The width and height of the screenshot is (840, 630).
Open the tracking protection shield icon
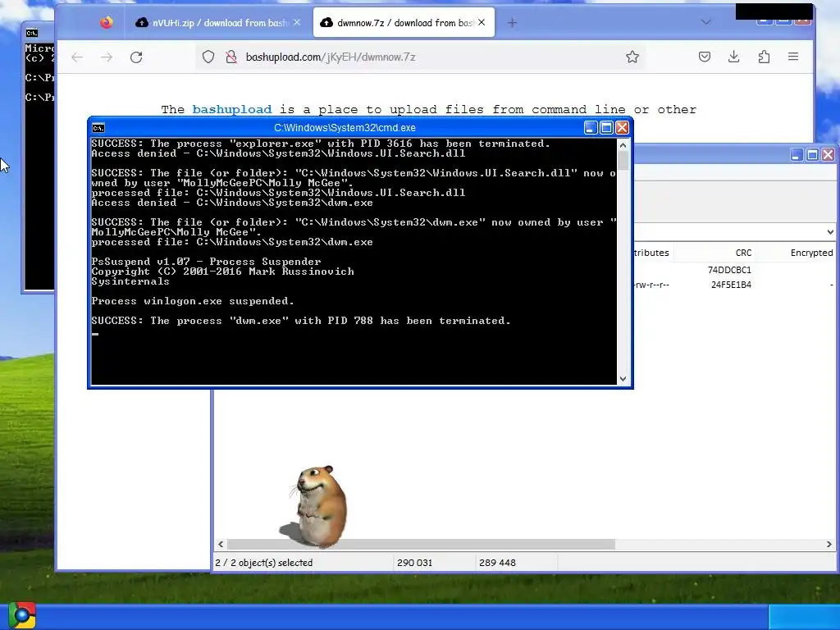[208, 57]
